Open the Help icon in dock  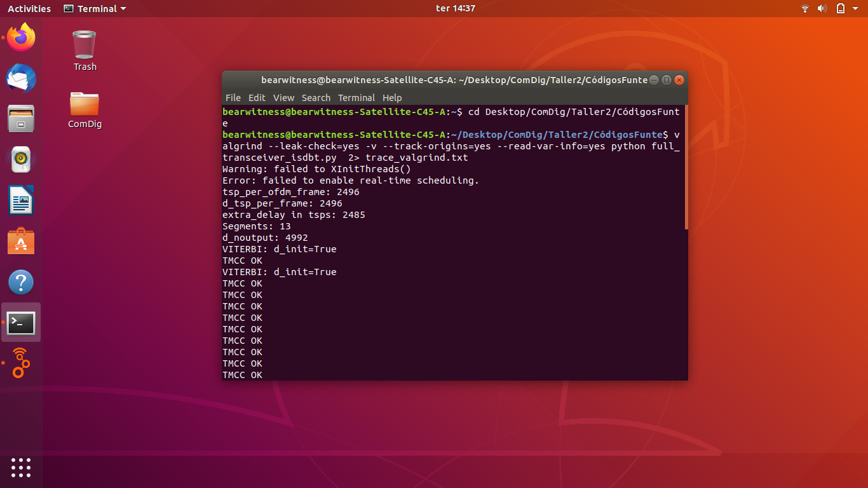pos(21,282)
